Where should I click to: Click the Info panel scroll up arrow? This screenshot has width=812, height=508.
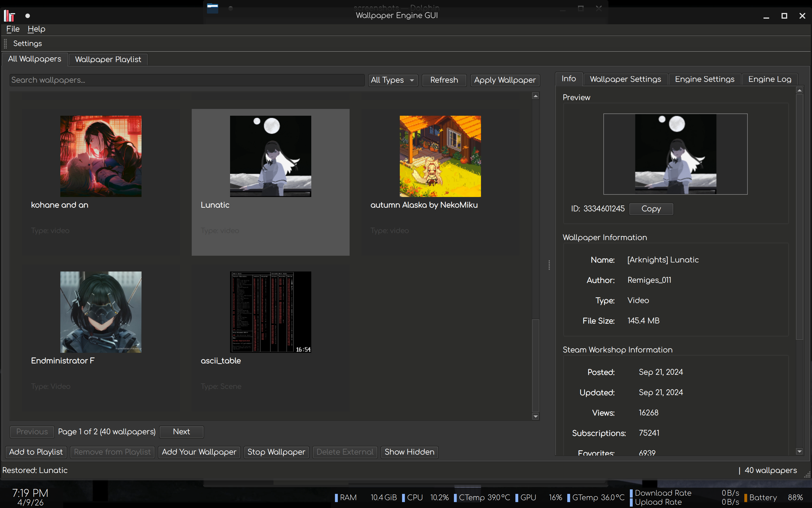pos(800,90)
